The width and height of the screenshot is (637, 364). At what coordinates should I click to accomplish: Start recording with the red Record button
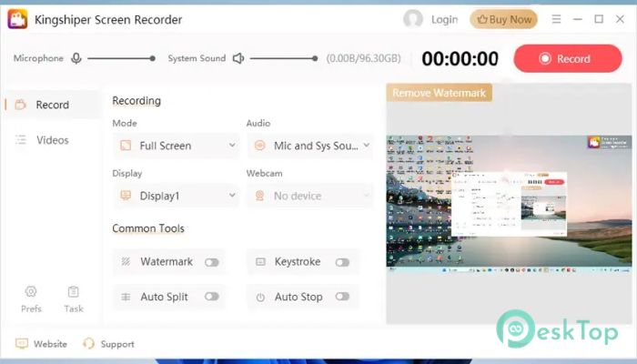[x=568, y=58]
